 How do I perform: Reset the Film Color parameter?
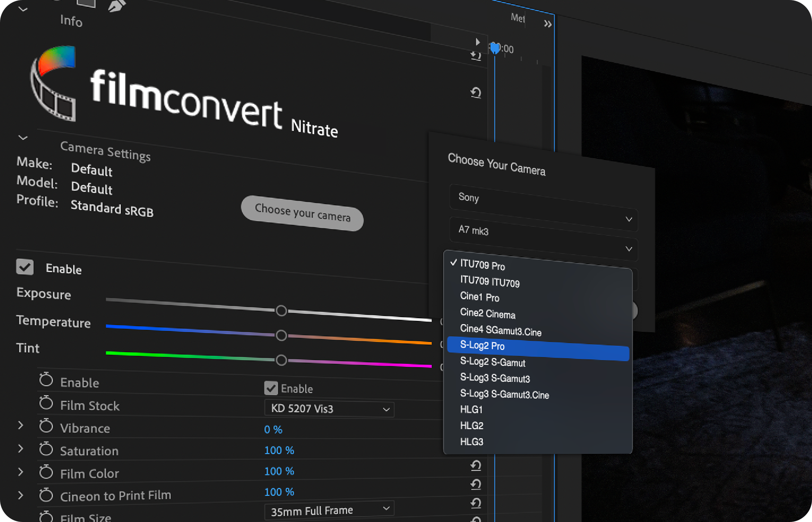click(476, 466)
